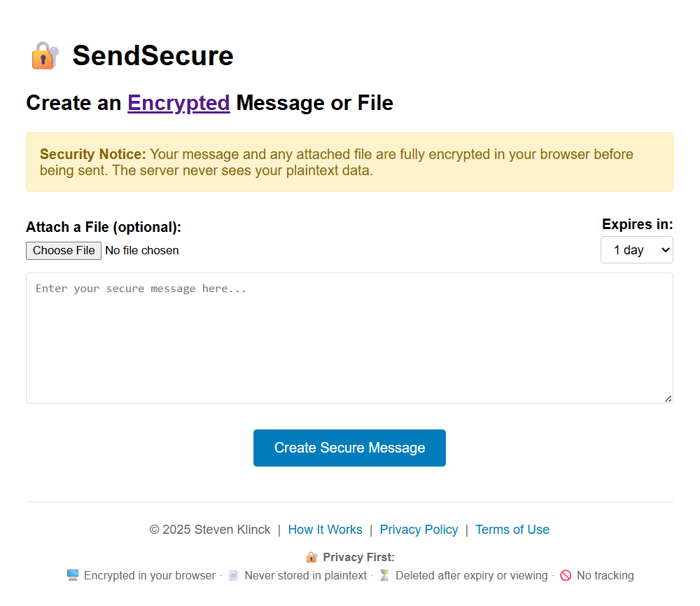This screenshot has width=700, height=606.
Task: Click the Create Secure Message button
Action: 349,448
